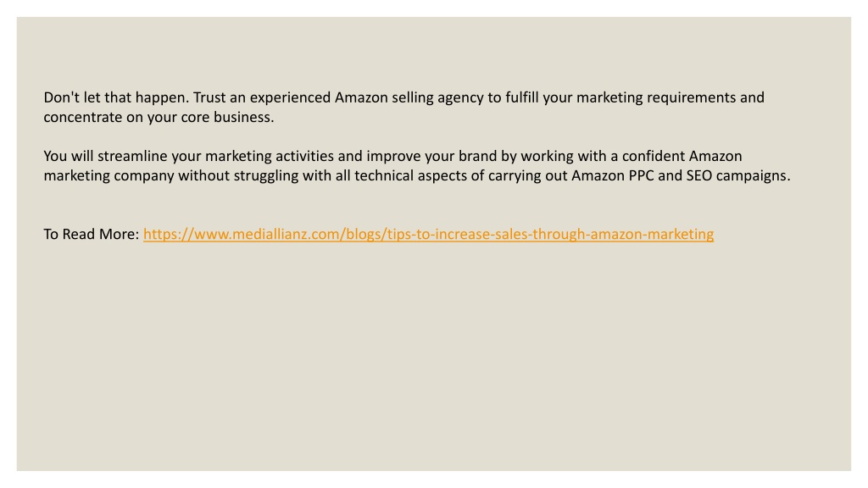Click the word 'Trust' in first paragraph

pos(209,97)
